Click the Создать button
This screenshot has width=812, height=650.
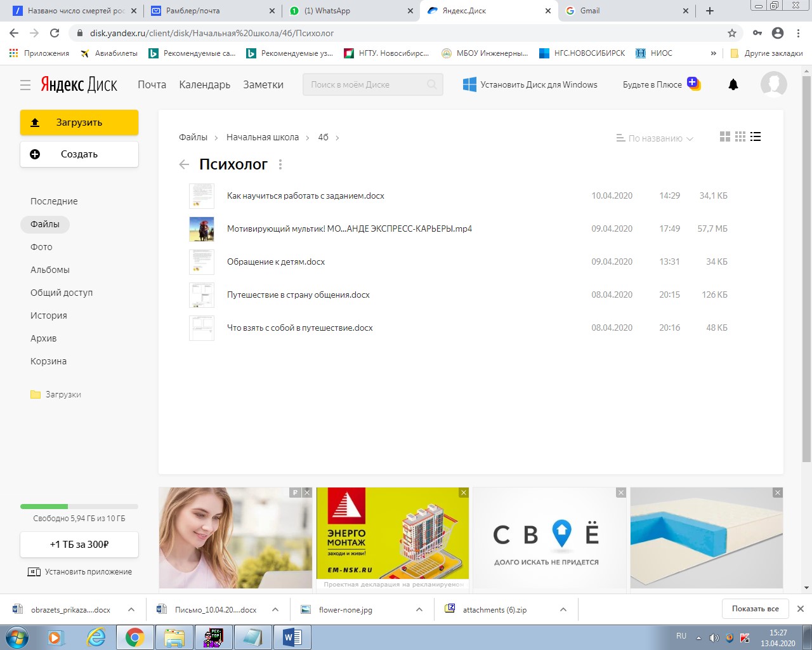point(79,154)
